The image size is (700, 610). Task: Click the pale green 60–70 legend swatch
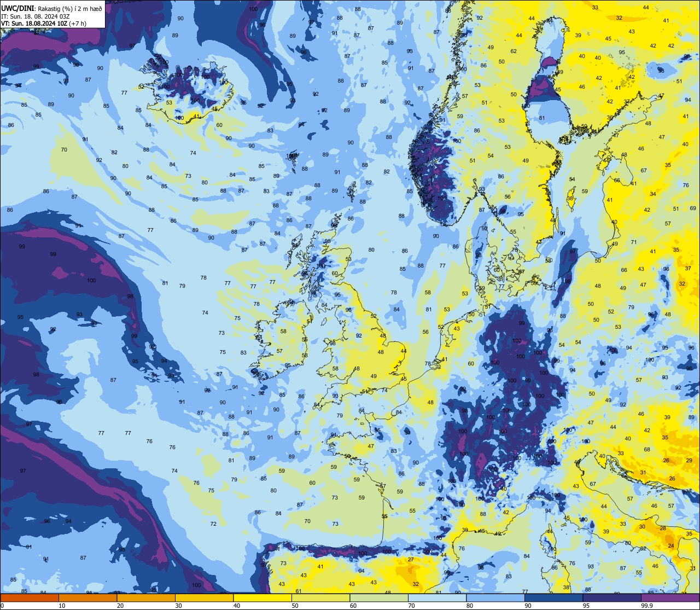[x=379, y=597]
